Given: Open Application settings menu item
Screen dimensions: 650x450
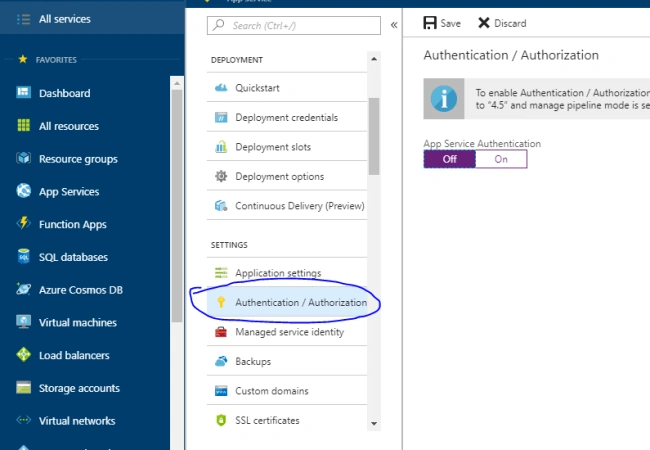Looking at the screenshot, I should pos(287,273).
